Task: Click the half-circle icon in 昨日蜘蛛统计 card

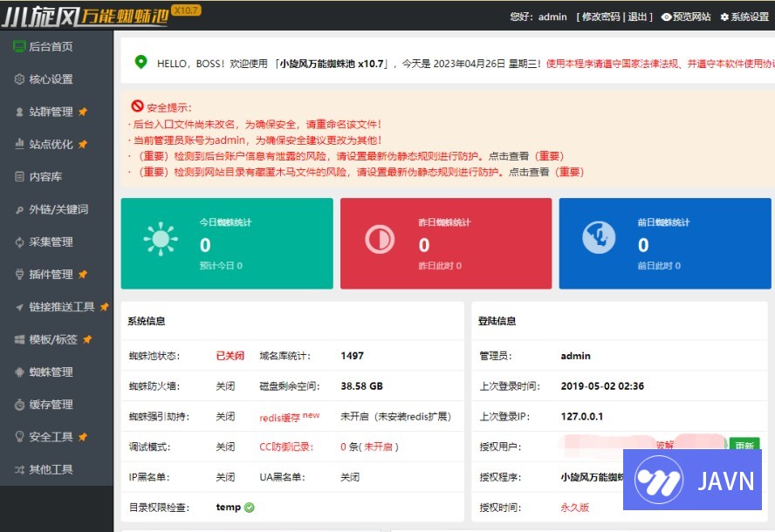Action: point(380,240)
